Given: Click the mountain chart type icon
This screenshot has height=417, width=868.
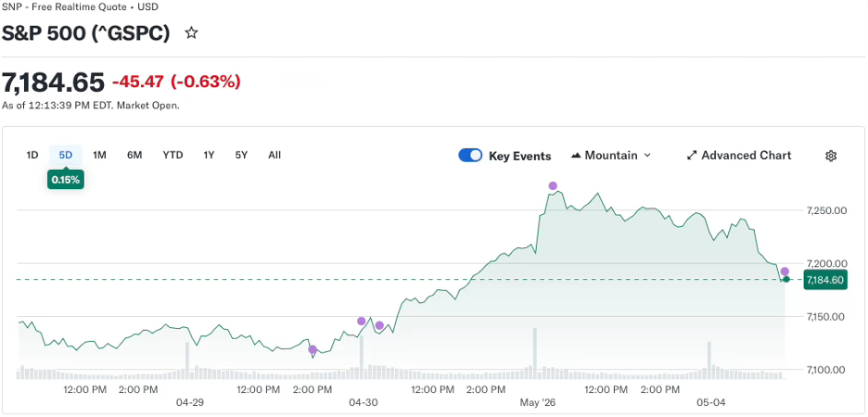Looking at the screenshot, I should 576,156.
